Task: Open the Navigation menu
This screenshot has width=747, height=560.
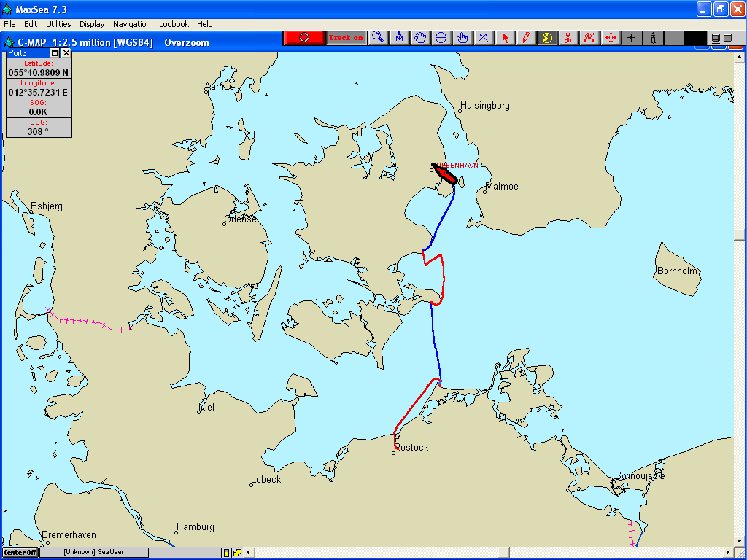Action: (x=131, y=24)
